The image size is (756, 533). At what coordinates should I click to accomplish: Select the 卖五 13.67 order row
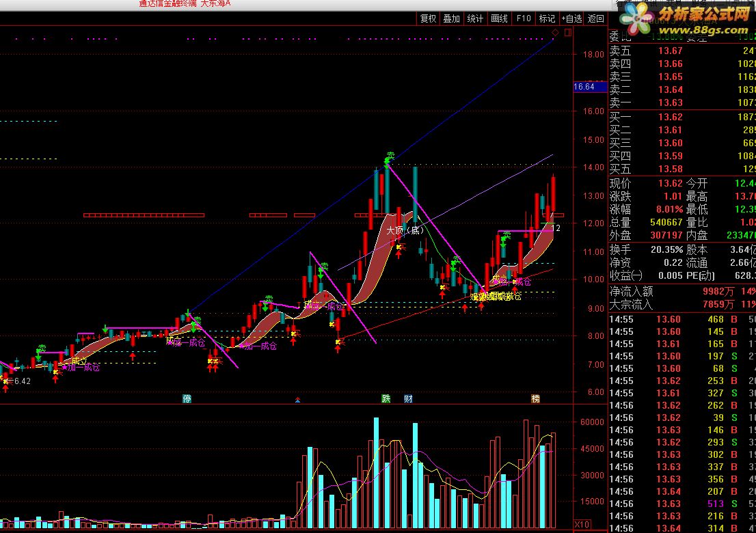(x=682, y=51)
